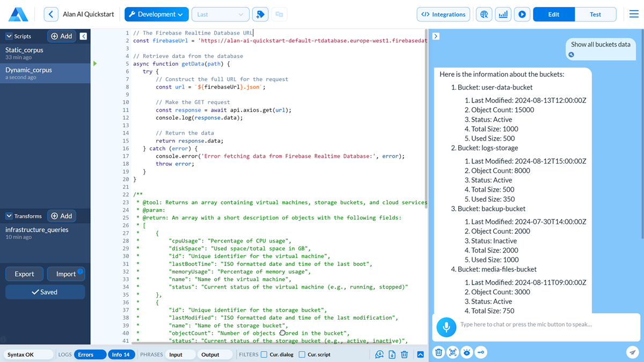
Task: Select the globe localization icon
Action: [x=484, y=14]
